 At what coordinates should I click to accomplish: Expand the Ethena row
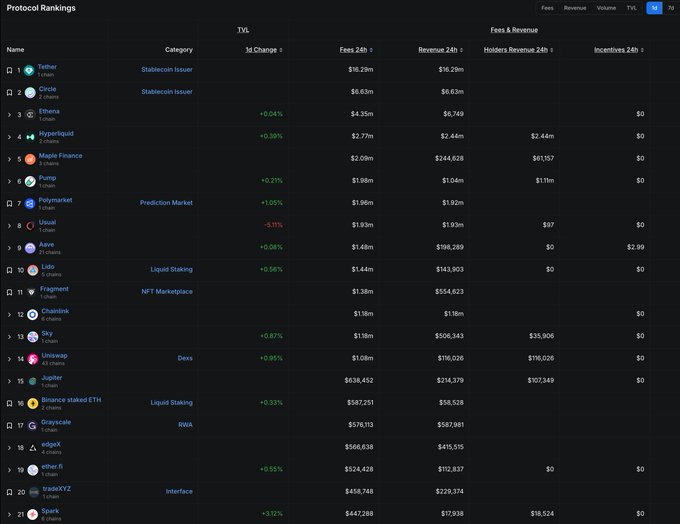coord(8,114)
